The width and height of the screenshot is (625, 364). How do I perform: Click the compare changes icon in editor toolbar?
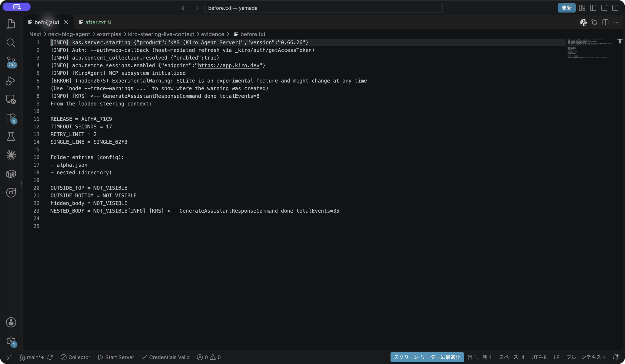(x=594, y=22)
